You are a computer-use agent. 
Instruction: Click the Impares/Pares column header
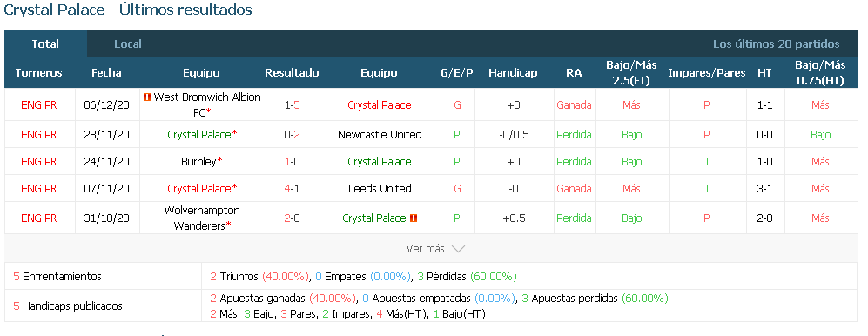(x=706, y=73)
